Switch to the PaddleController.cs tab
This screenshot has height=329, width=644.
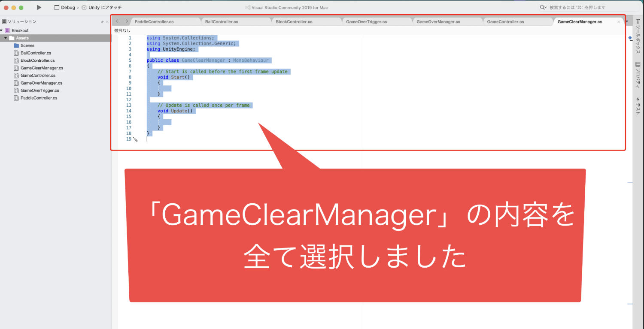(154, 21)
